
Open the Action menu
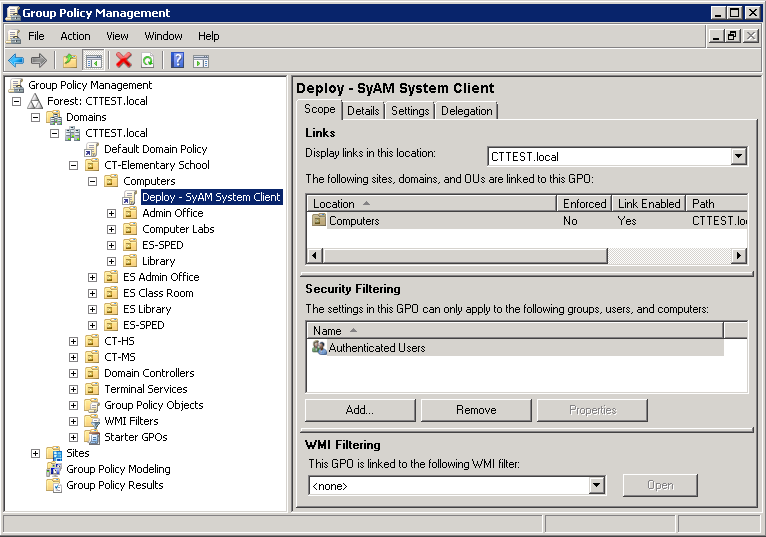pos(75,36)
